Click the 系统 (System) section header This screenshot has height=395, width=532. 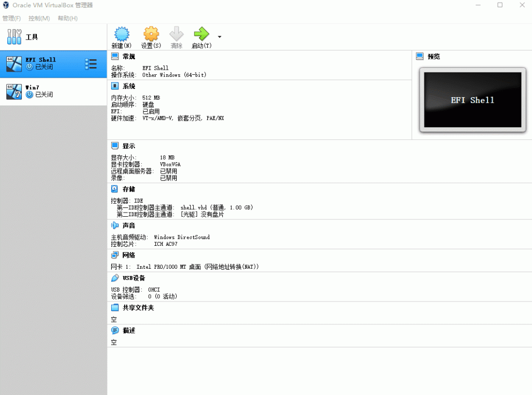pos(128,86)
